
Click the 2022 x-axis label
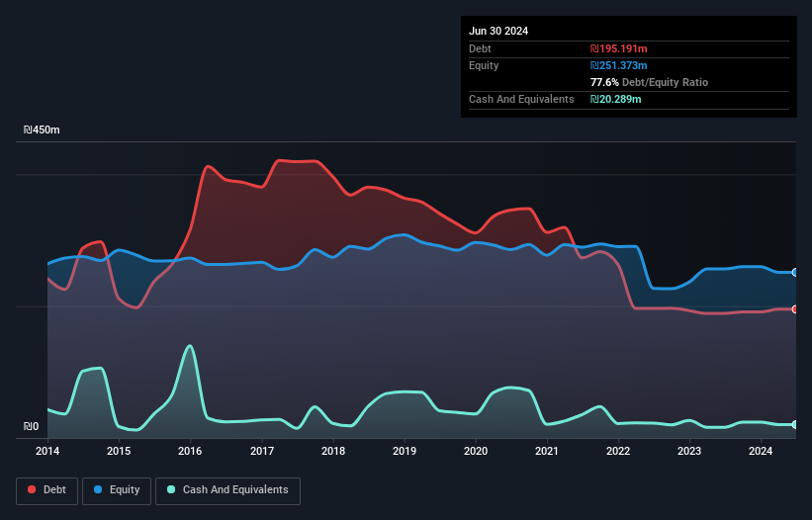point(618,451)
